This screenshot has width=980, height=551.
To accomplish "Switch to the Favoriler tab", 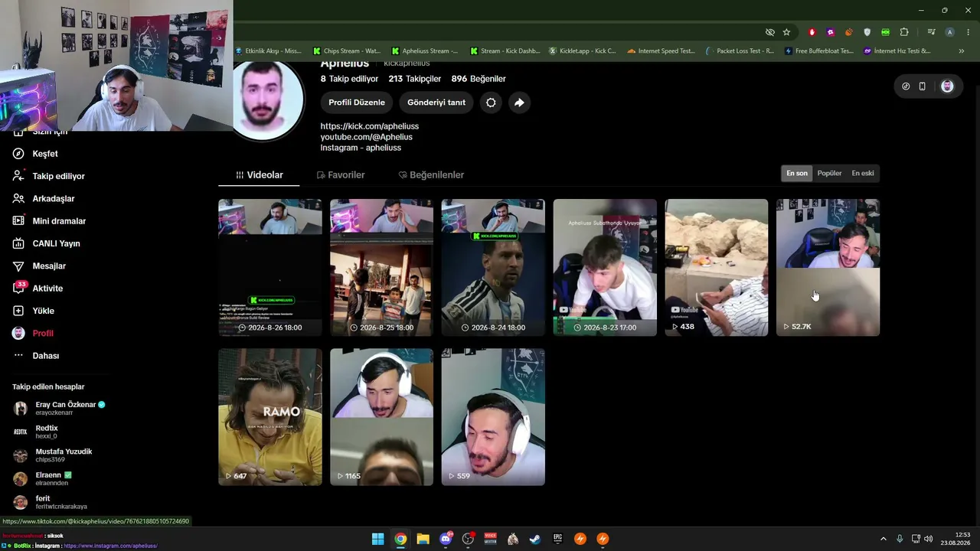I will 341,175.
